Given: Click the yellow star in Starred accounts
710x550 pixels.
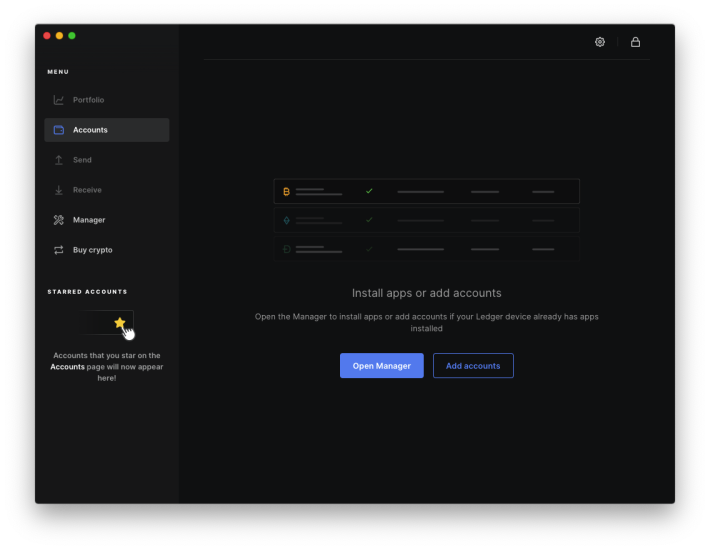Looking at the screenshot, I should [x=120, y=322].
